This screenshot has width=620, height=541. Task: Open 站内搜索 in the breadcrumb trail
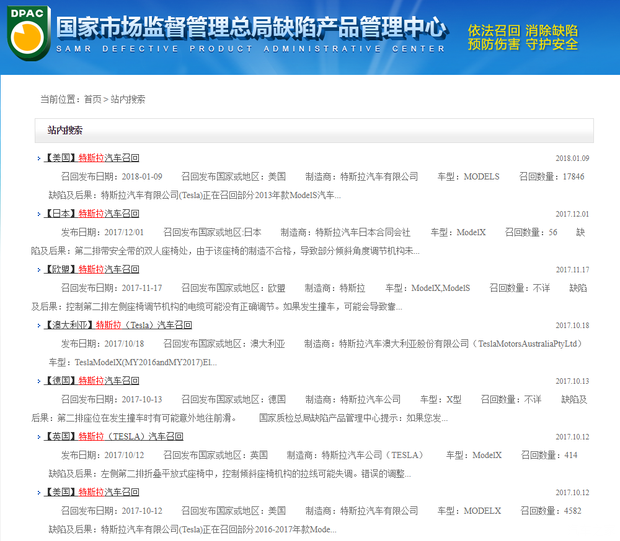pos(128,99)
